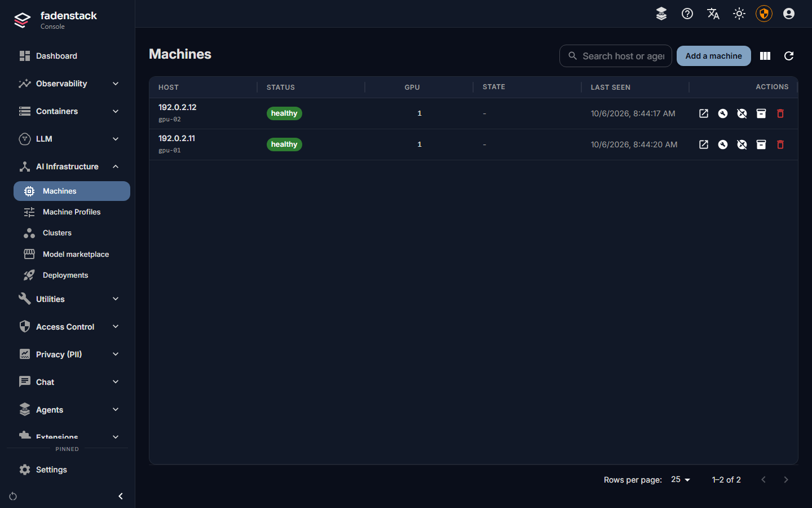This screenshot has height=508, width=812.
Task: Go to Deployments
Action: point(72,275)
